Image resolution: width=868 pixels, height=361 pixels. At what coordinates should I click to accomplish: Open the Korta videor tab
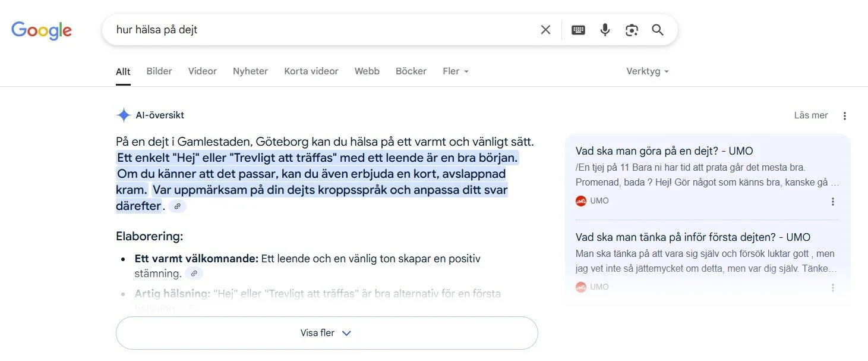click(311, 71)
